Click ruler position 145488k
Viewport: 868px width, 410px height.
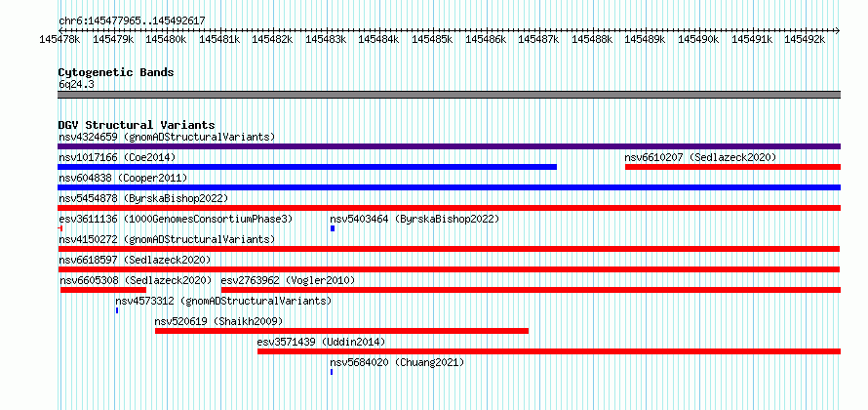[x=592, y=39]
